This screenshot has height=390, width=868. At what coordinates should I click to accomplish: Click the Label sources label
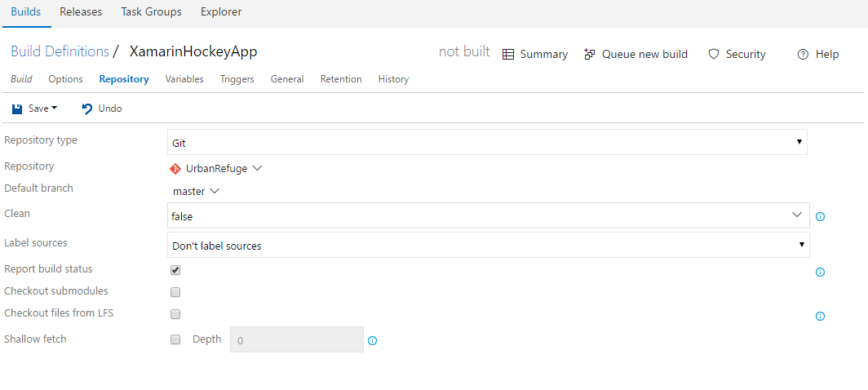click(x=35, y=242)
